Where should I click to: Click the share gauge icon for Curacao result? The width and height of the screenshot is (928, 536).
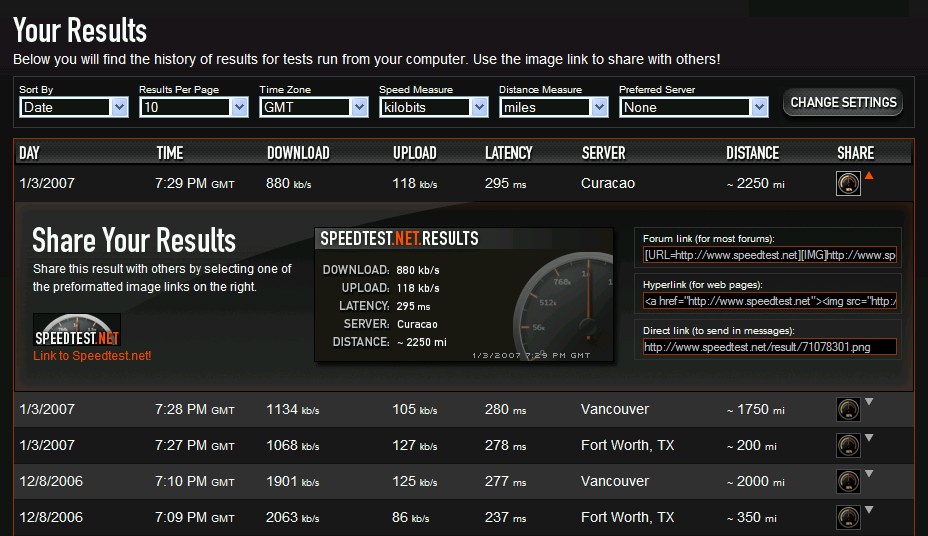pyautogui.click(x=848, y=183)
